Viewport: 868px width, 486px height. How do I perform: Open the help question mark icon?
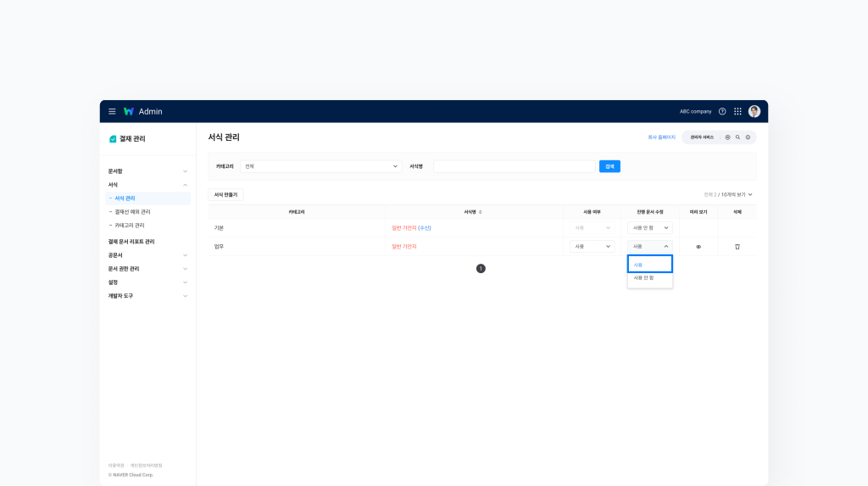[722, 111]
